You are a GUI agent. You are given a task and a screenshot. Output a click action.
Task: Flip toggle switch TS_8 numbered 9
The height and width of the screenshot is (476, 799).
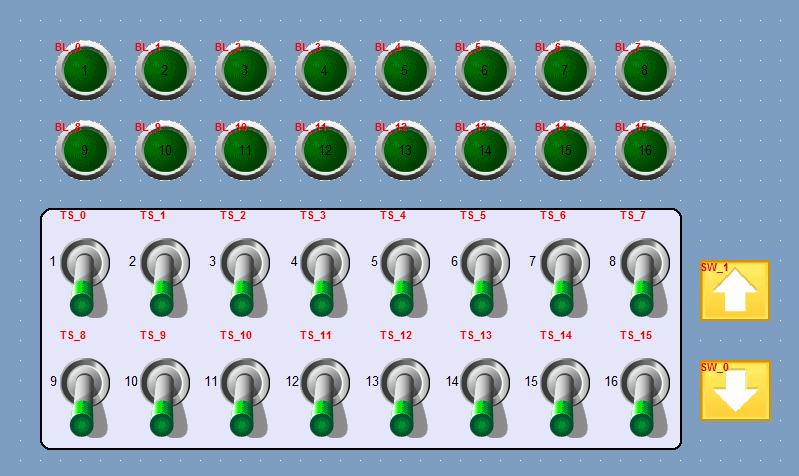pyautogui.click(x=84, y=398)
